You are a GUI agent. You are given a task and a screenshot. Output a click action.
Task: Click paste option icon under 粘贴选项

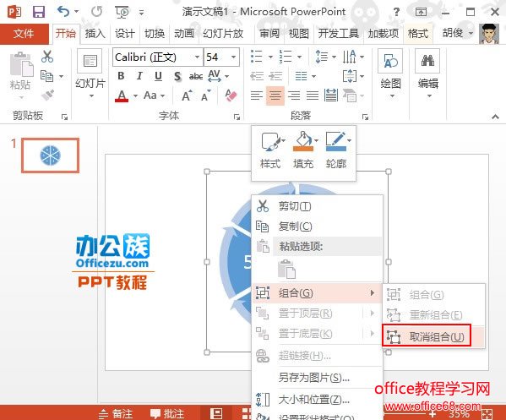coord(286,269)
